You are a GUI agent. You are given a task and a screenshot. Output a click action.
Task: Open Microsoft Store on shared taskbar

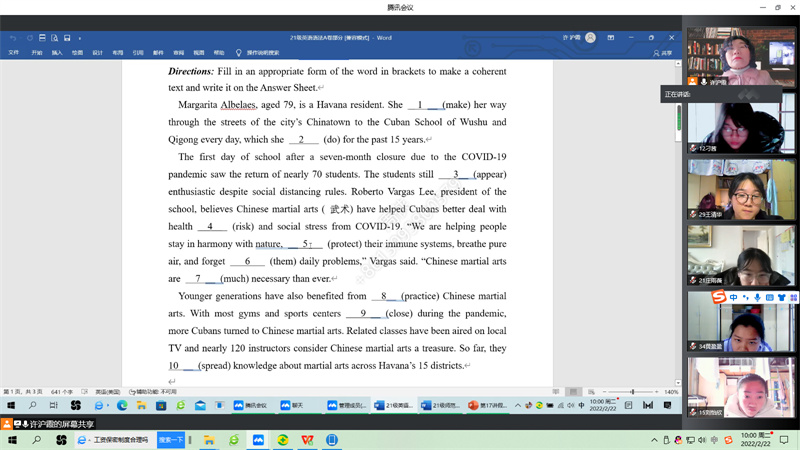[x=161, y=405]
